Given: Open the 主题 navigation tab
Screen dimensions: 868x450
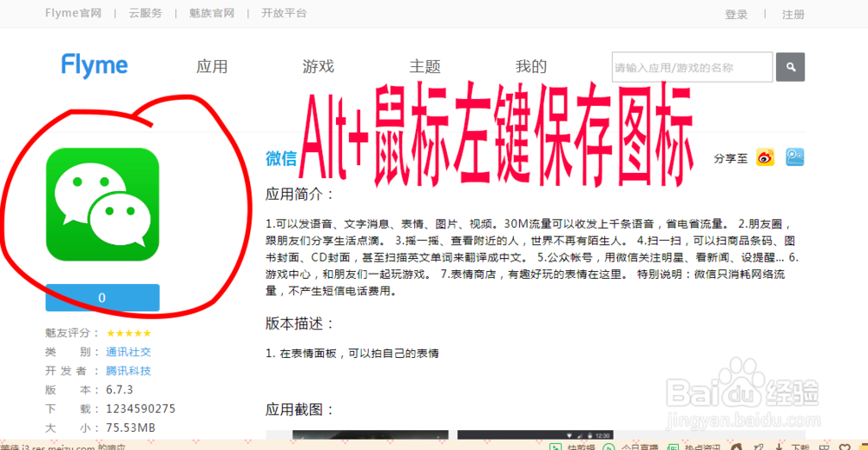Looking at the screenshot, I should tap(424, 67).
